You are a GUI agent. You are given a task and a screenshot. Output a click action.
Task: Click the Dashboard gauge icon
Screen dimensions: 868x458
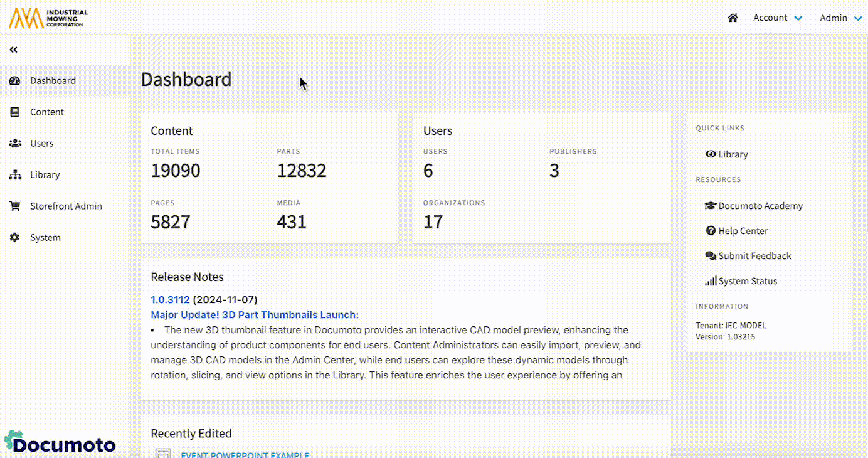15,81
